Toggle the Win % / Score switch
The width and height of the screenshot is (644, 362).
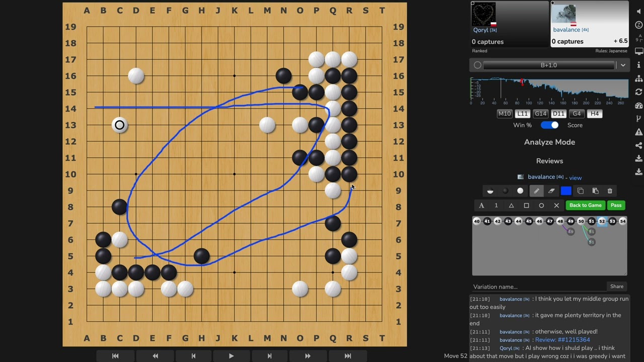549,125
